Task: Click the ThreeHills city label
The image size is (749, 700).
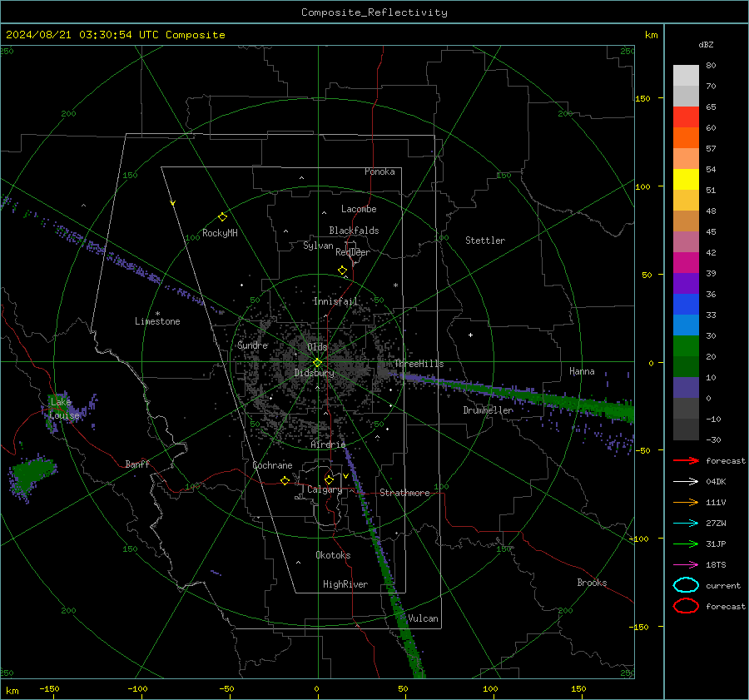Action: point(419,364)
